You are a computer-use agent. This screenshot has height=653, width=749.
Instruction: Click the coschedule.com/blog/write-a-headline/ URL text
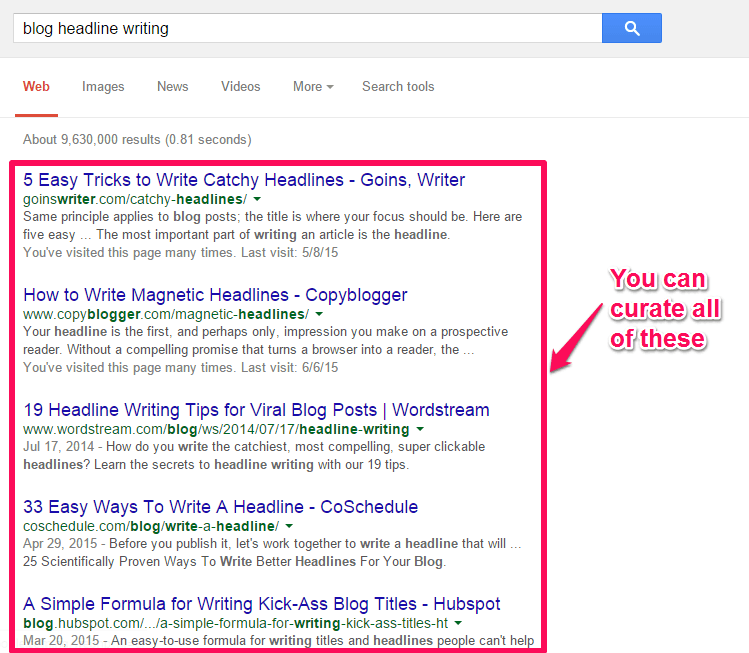(x=151, y=526)
